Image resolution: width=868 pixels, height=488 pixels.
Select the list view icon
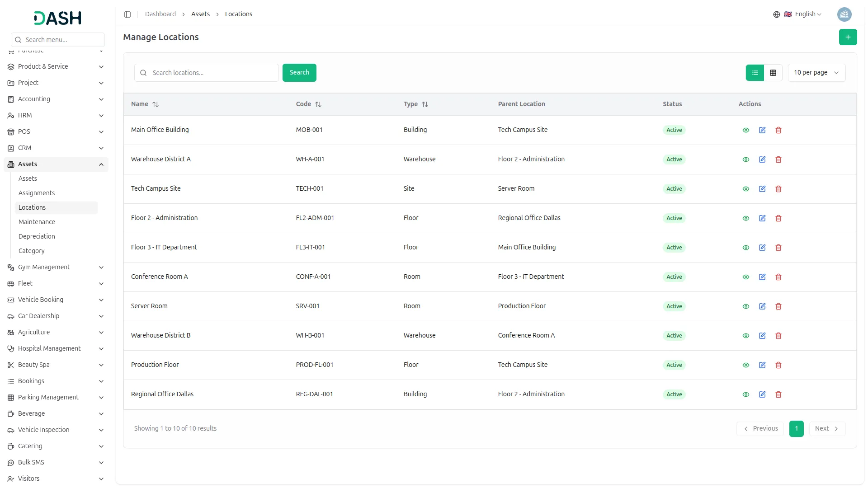pyautogui.click(x=755, y=72)
